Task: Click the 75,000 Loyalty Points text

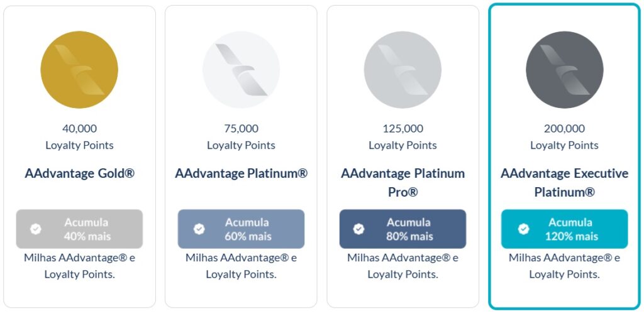Action: (x=241, y=136)
